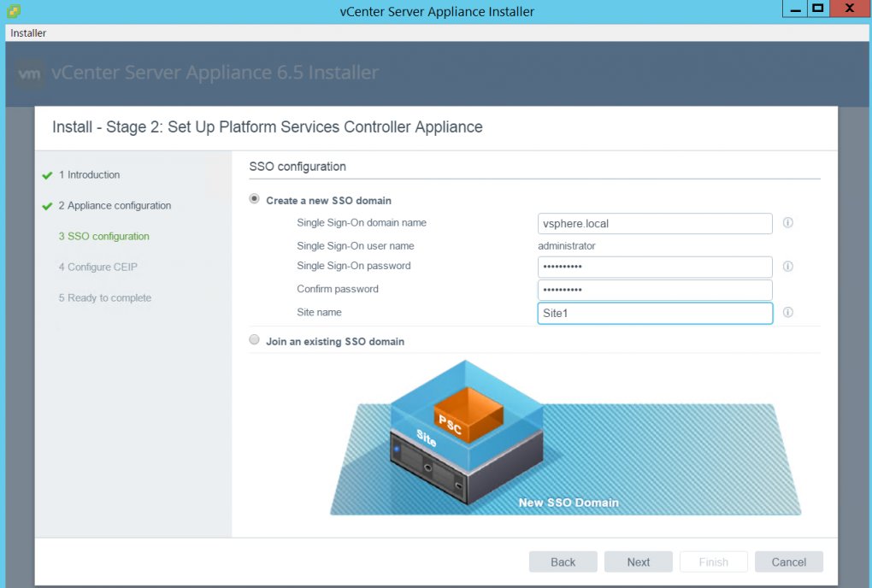The height and width of the screenshot is (588, 872).
Task: Click info icon beside SSO domain name
Action: pyautogui.click(x=787, y=223)
